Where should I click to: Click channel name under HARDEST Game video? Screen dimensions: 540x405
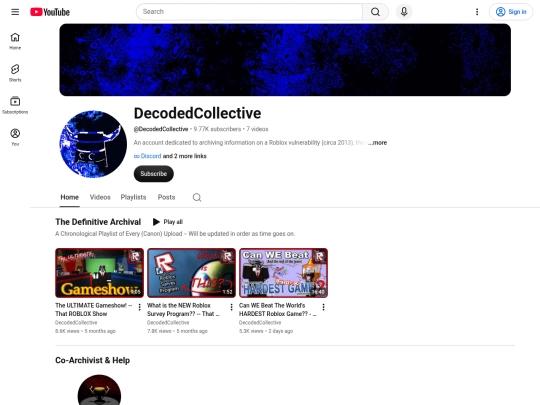tap(260, 323)
